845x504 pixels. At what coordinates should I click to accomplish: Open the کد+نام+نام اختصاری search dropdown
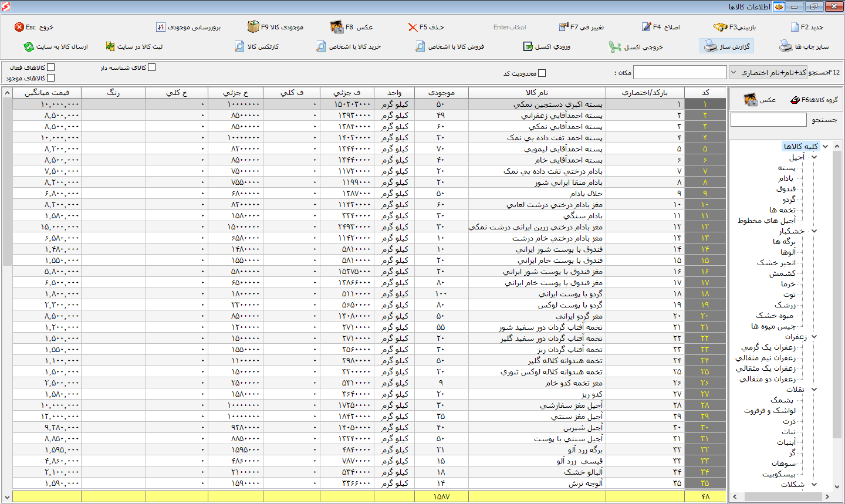[768, 72]
